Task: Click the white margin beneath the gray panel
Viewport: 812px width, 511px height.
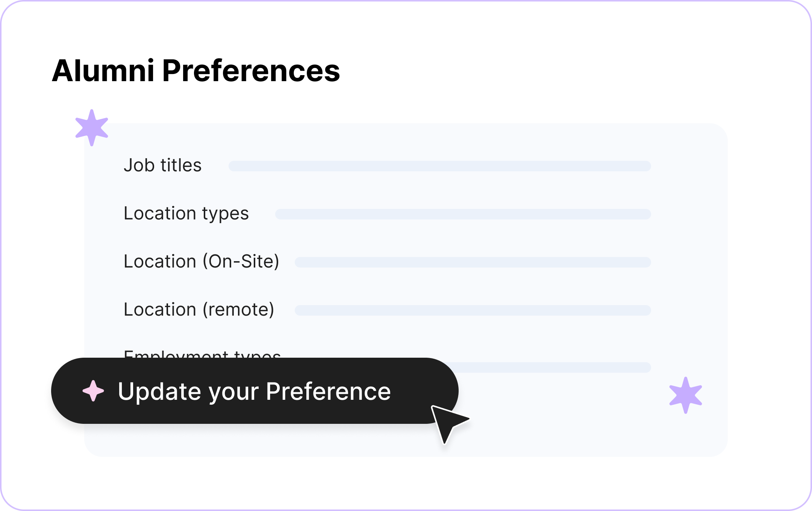Action: point(406,483)
